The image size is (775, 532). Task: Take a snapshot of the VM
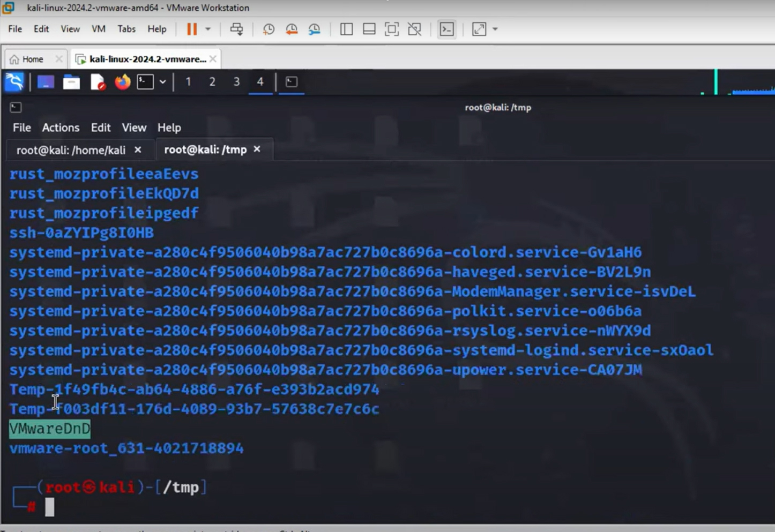(x=269, y=29)
